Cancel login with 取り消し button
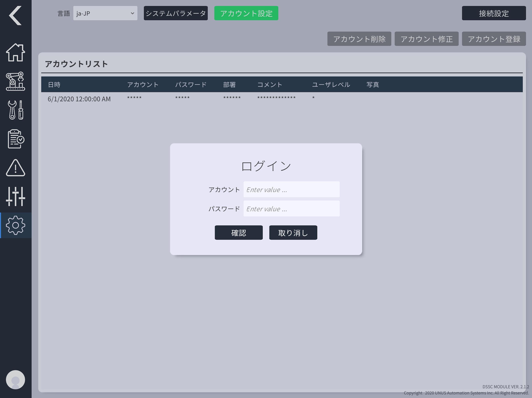Image resolution: width=532 pixels, height=398 pixels. pyautogui.click(x=293, y=233)
